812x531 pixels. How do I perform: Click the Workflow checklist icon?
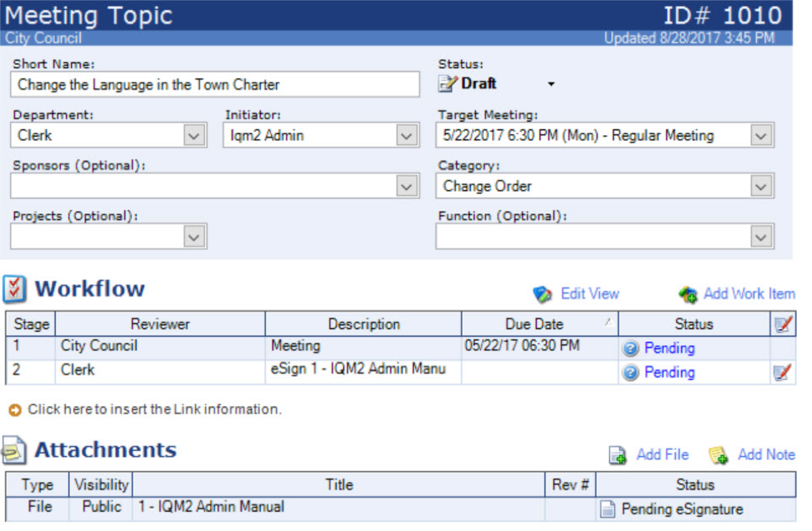pyautogui.click(x=14, y=289)
